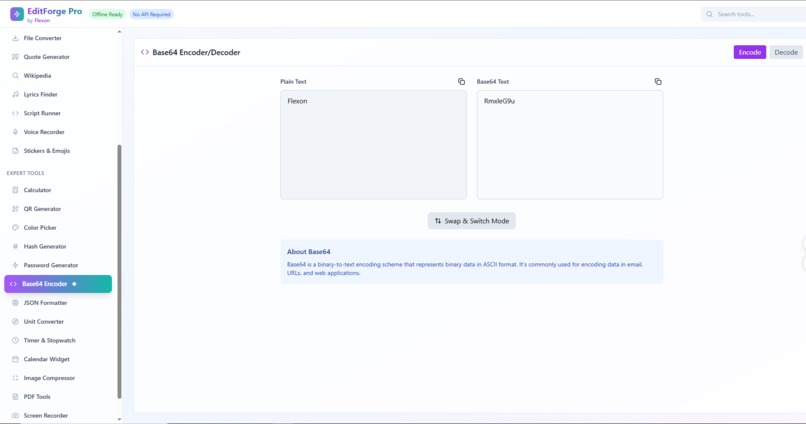806x424 pixels.
Task: Click the Offline Ready badge
Action: pos(107,14)
